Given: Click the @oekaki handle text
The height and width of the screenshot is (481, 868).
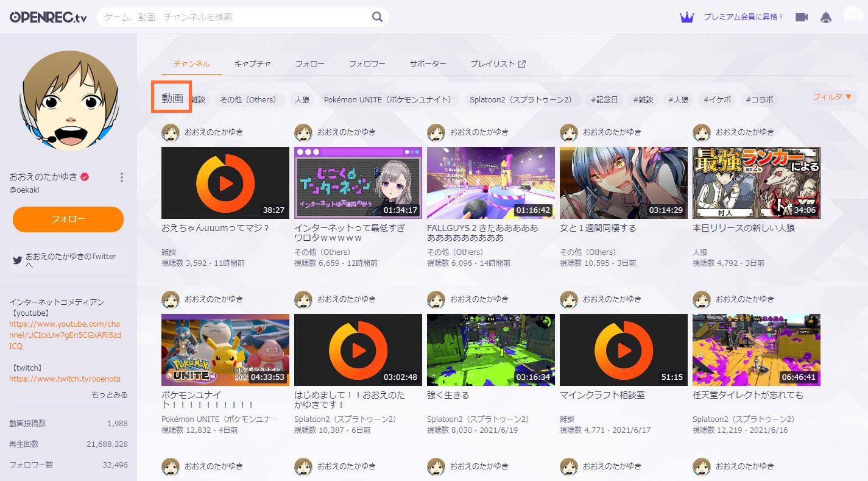Looking at the screenshot, I should point(24,190).
